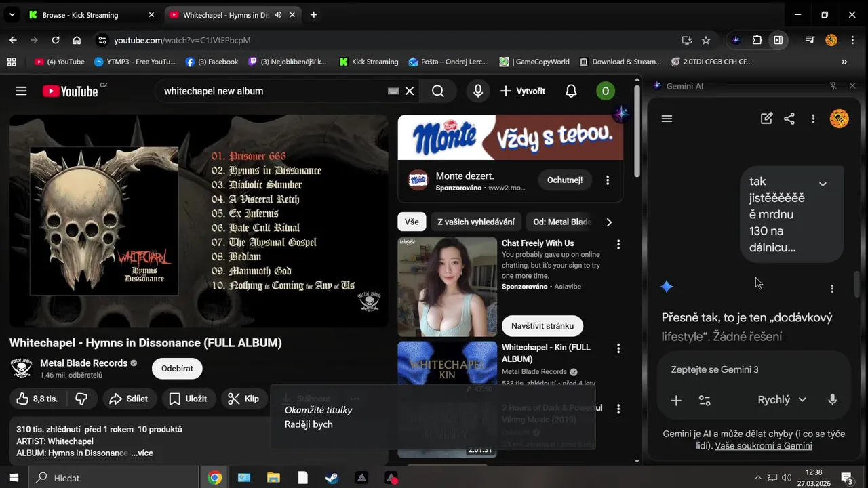This screenshot has width=868, height=488.
Task: Open the Vaše soukromí a Gemini link
Action: tap(764, 446)
